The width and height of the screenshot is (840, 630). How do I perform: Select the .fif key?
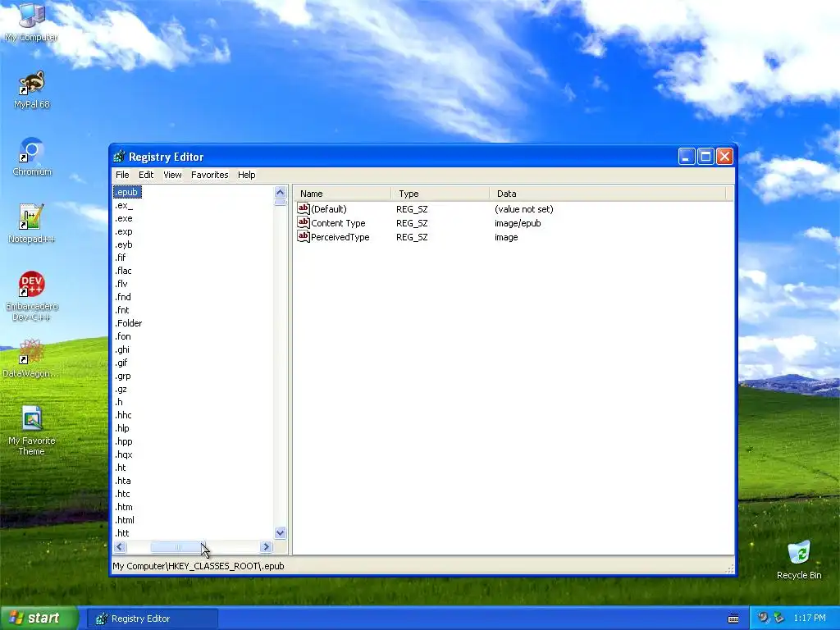[x=121, y=258]
